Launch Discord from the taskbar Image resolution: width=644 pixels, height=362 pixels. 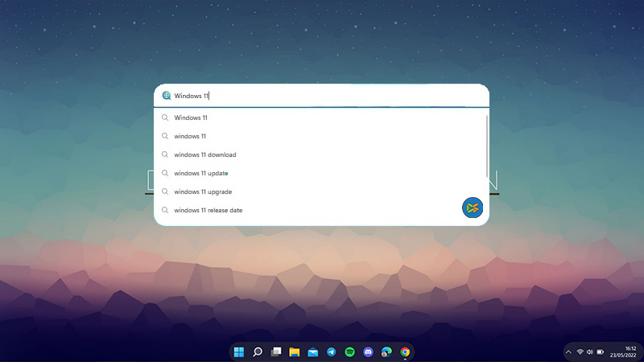pos(368,352)
